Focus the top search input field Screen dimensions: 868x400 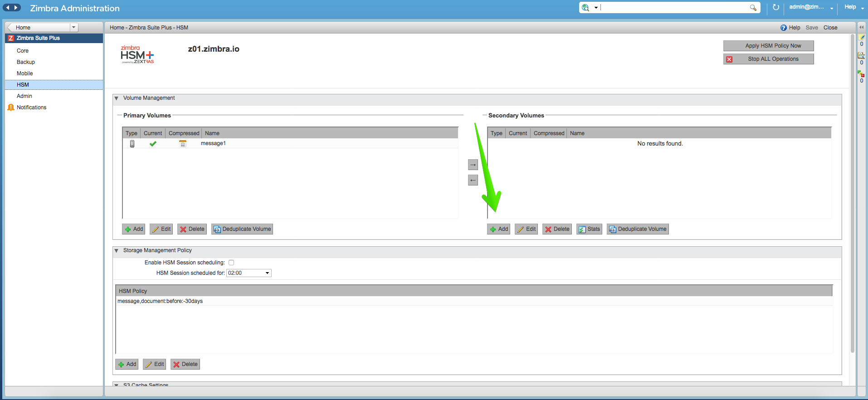674,8
